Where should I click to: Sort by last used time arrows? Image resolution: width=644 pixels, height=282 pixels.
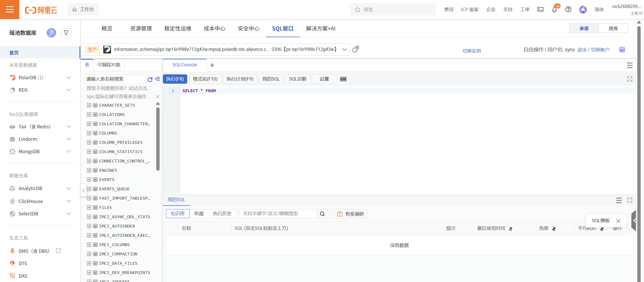point(511,229)
